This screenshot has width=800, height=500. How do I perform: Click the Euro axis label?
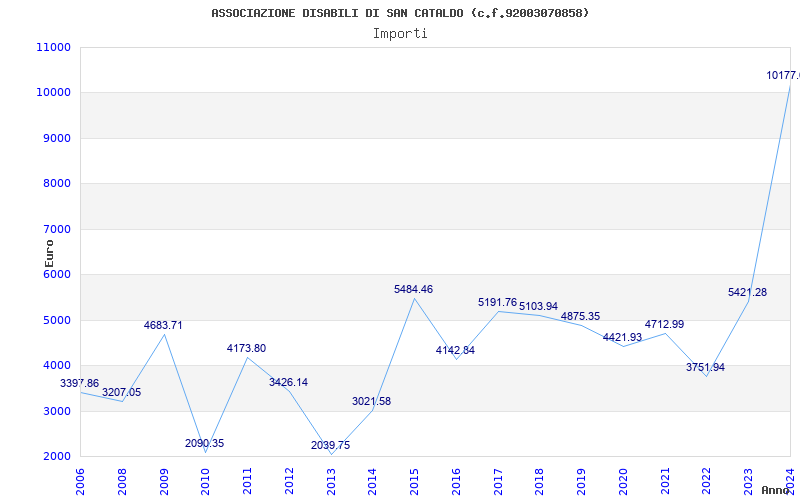point(49,254)
